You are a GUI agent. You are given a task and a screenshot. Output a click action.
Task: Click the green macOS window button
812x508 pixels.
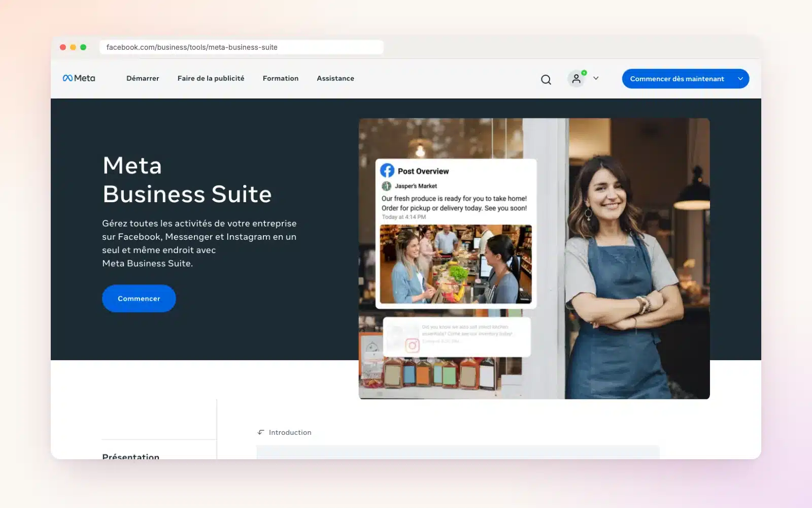(x=83, y=47)
